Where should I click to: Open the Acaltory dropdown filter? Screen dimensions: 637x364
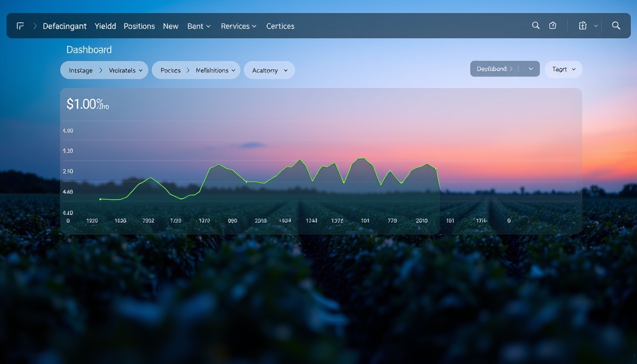pos(269,70)
